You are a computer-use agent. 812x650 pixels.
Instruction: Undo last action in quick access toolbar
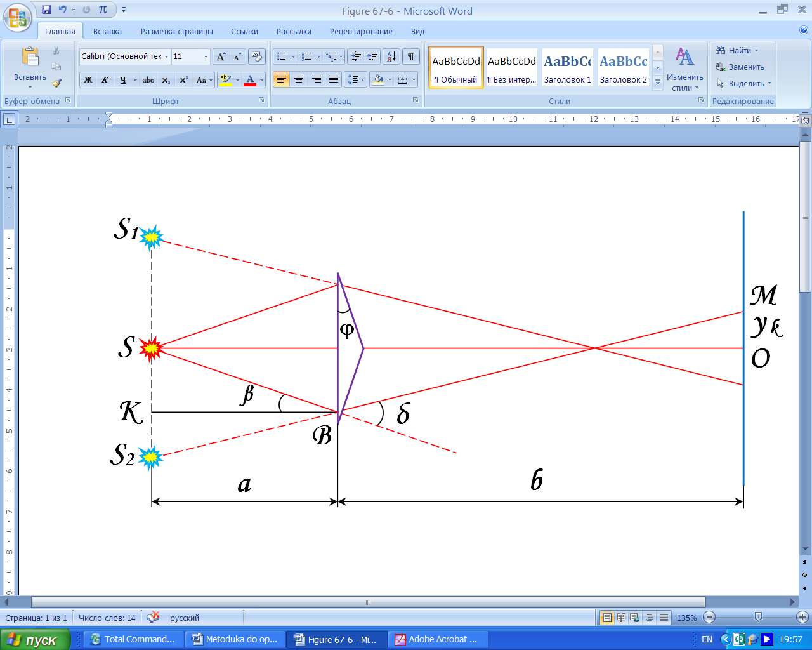(x=63, y=10)
